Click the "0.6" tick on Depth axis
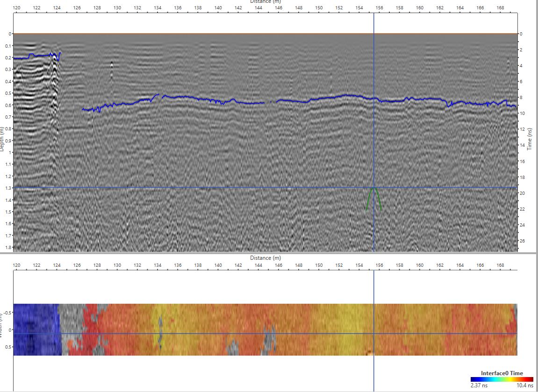This screenshot has width=538, height=392. pos(8,105)
